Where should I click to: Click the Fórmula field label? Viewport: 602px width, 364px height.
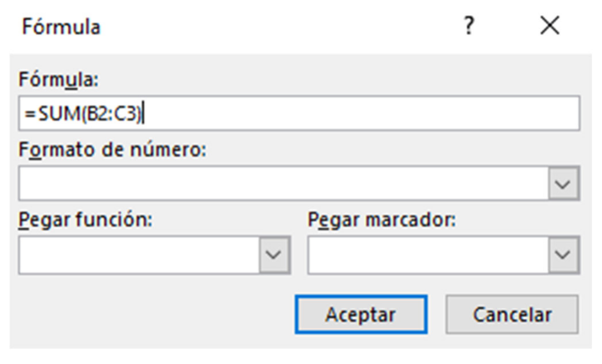(x=58, y=80)
